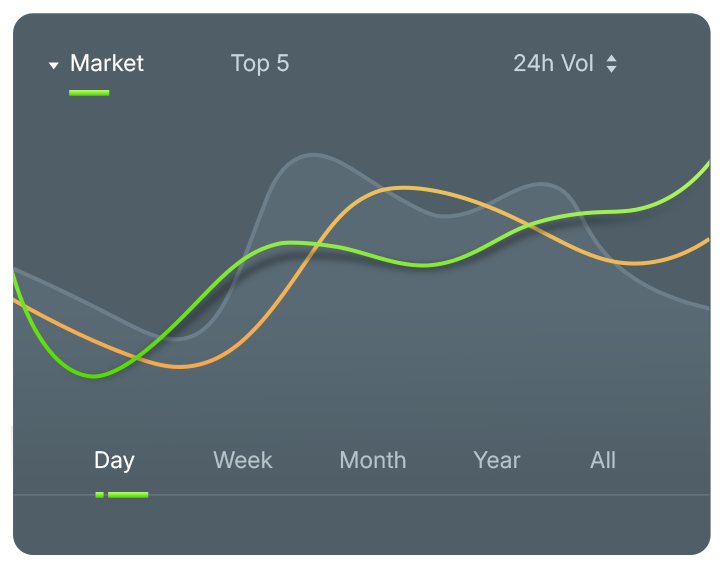This screenshot has width=724, height=569.
Task: Click the small green dot left of Day indicator
Action: [99, 494]
